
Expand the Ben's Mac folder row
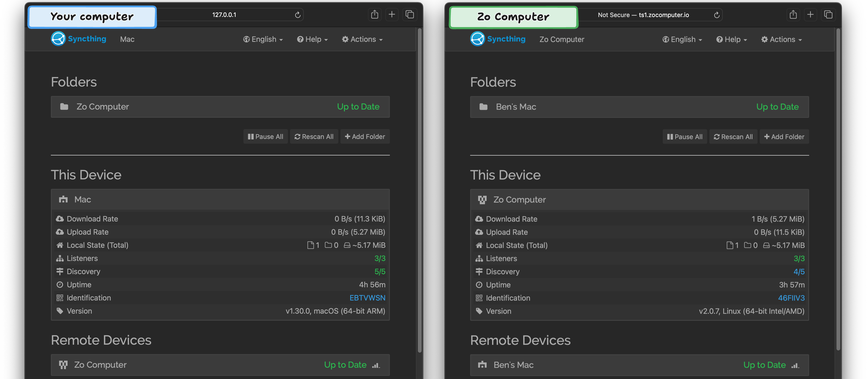click(639, 107)
